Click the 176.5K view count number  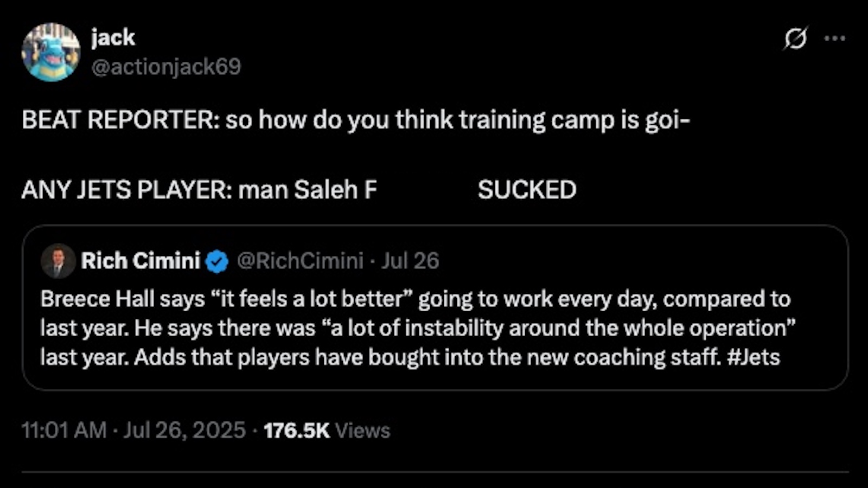(297, 431)
